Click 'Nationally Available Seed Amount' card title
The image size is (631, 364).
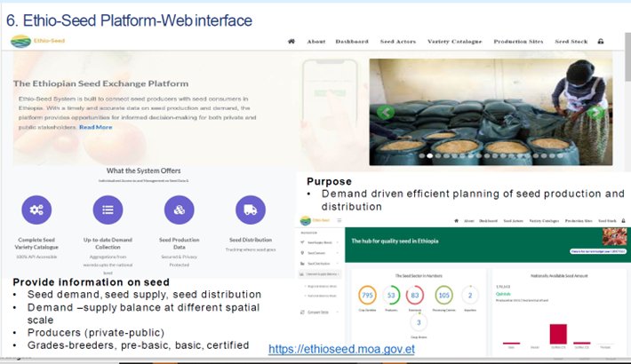[559, 276]
